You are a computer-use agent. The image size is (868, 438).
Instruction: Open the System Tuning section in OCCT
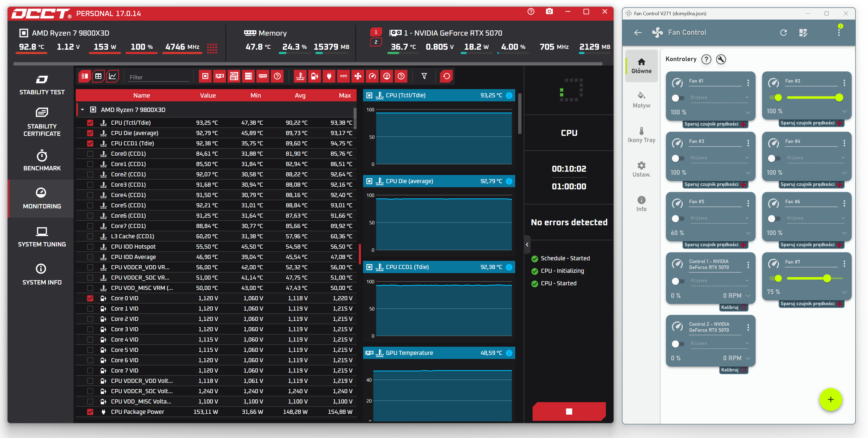pyautogui.click(x=42, y=237)
